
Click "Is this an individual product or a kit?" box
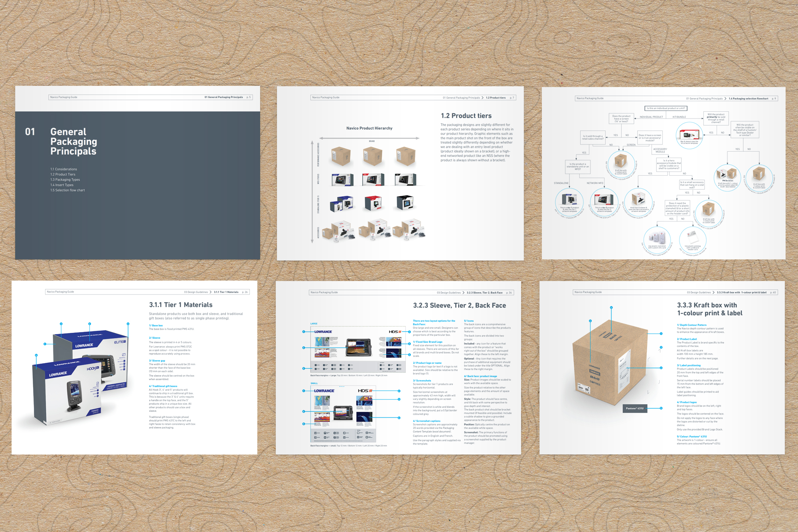click(666, 108)
